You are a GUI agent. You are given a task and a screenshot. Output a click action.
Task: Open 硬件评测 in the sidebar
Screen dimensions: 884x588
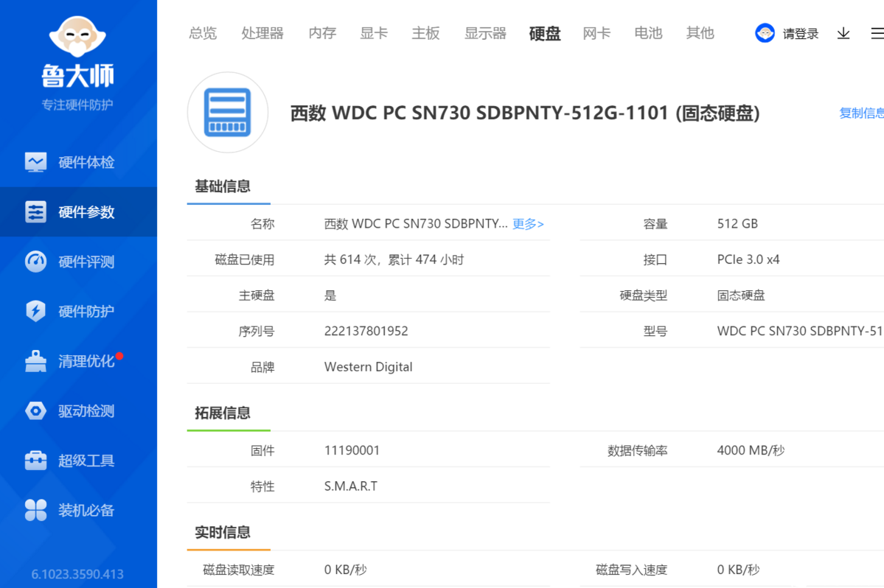tap(78, 262)
